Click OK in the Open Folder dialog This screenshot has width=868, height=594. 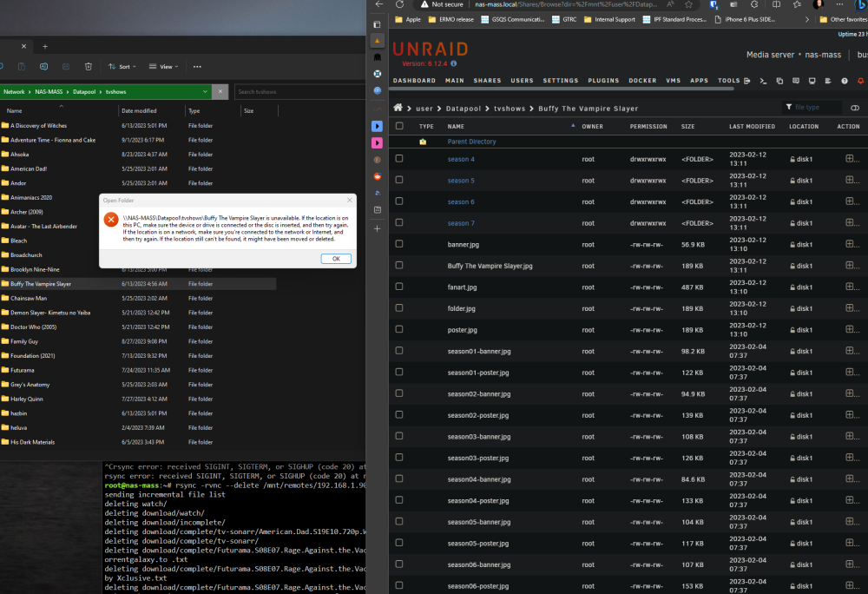tap(336, 259)
